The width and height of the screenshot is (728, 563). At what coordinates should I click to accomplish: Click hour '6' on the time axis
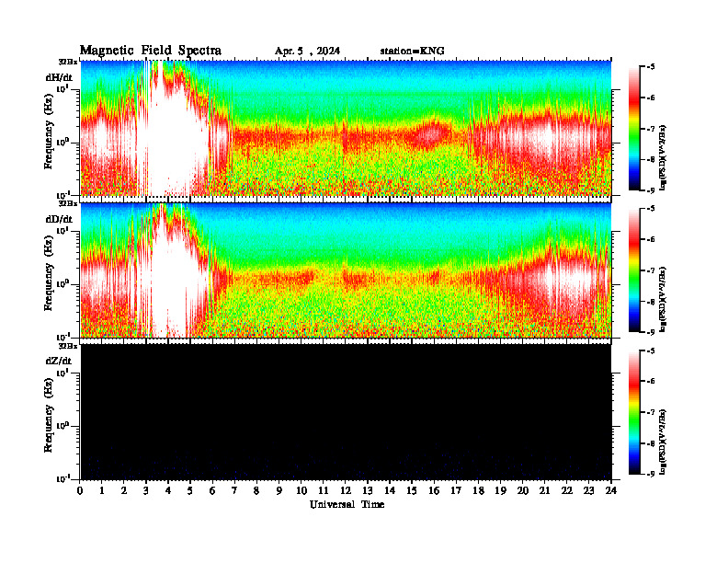pyautogui.click(x=212, y=490)
